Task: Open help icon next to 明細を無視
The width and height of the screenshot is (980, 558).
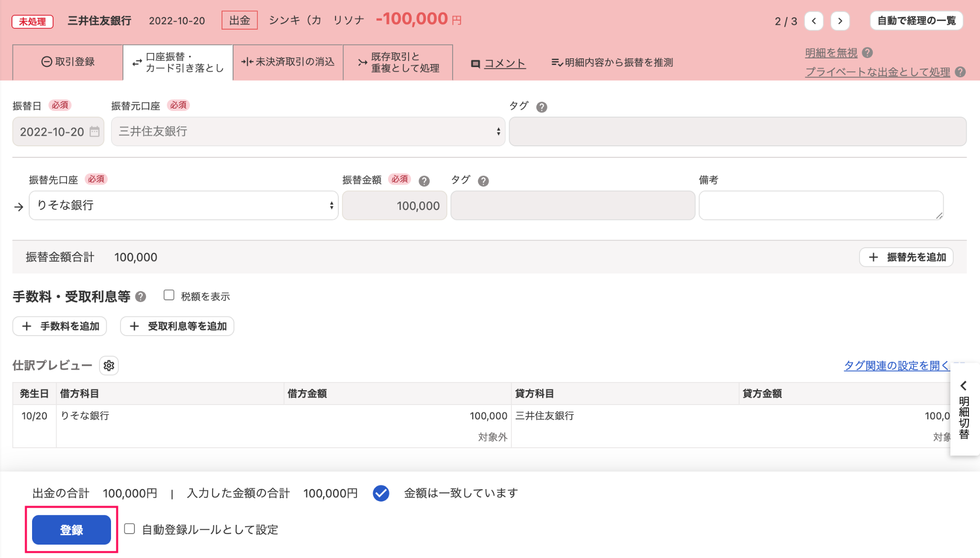Action: pos(868,53)
